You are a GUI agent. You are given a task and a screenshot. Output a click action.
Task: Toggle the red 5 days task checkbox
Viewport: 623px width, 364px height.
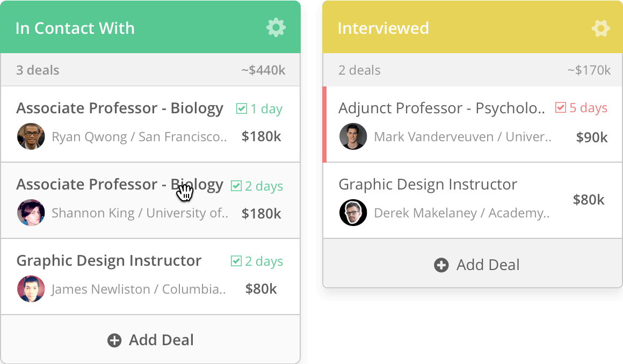click(560, 107)
